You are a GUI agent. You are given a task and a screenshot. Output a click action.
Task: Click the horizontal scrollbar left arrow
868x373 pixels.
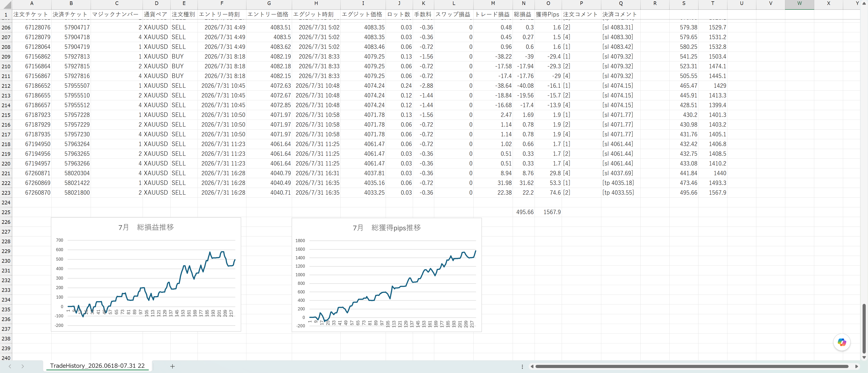532,366
